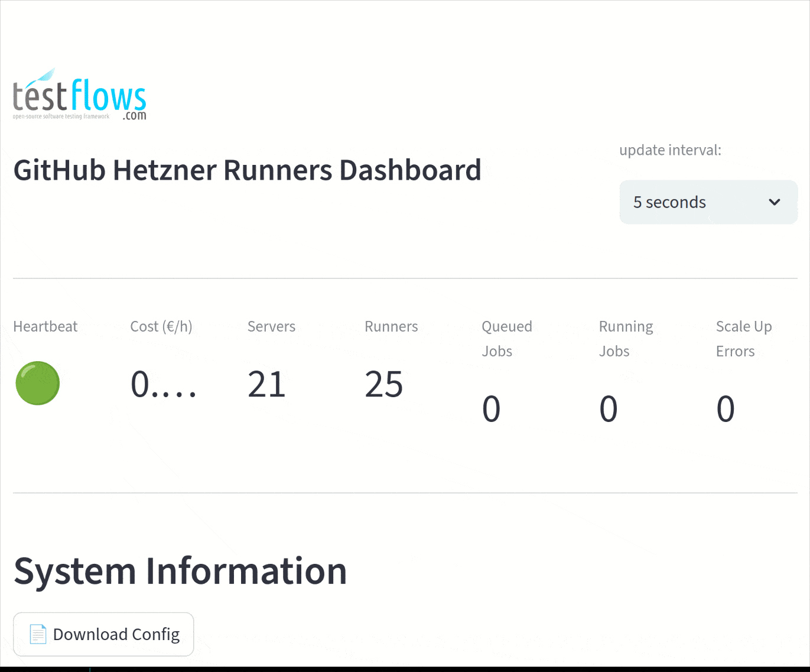Image resolution: width=810 pixels, height=672 pixels.
Task: Click the update interval label
Action: [670, 150]
